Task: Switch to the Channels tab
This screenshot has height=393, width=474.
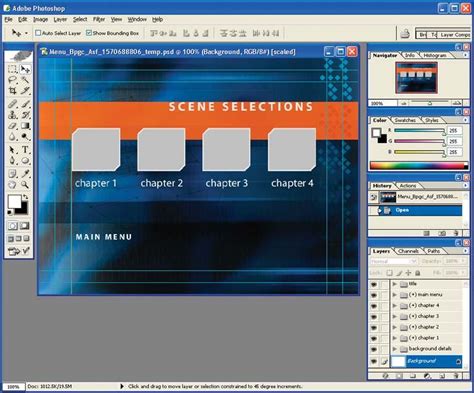Action: 408,251
